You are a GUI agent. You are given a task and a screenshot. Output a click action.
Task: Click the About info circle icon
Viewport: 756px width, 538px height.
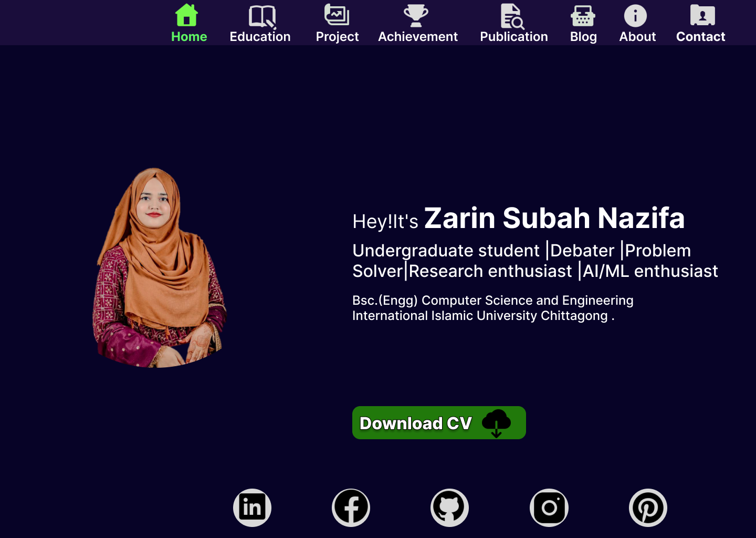pyautogui.click(x=635, y=16)
